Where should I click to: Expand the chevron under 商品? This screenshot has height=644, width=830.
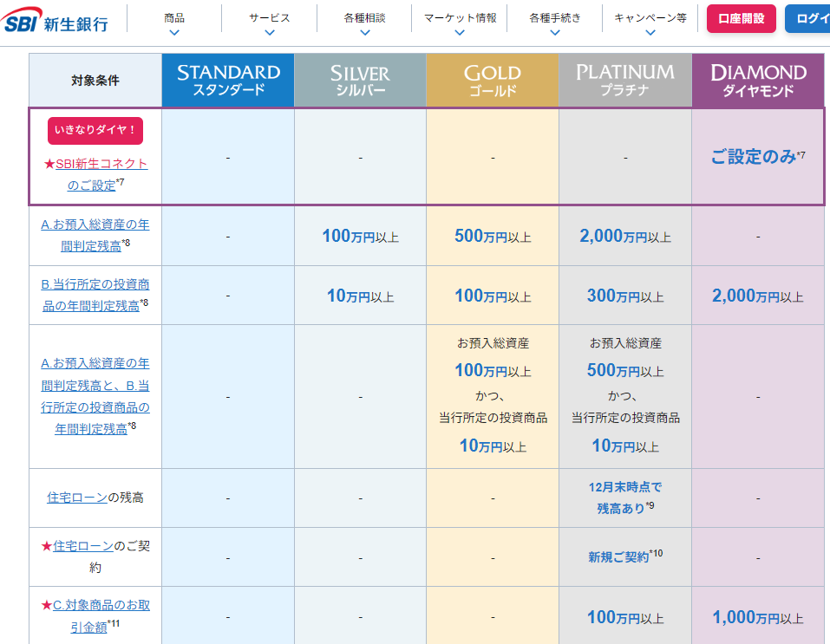point(174,33)
